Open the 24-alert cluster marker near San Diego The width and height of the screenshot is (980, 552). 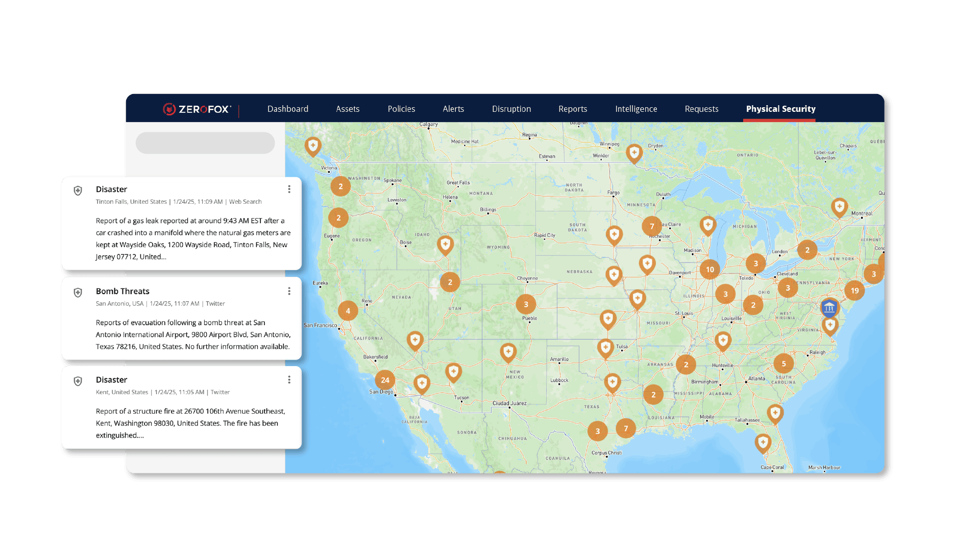385,380
